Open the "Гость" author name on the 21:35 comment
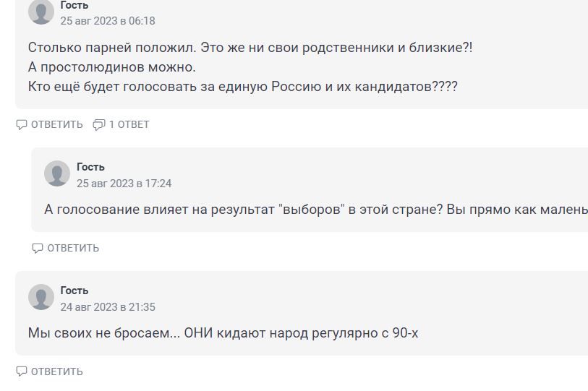The height and width of the screenshot is (391, 588). (74, 291)
